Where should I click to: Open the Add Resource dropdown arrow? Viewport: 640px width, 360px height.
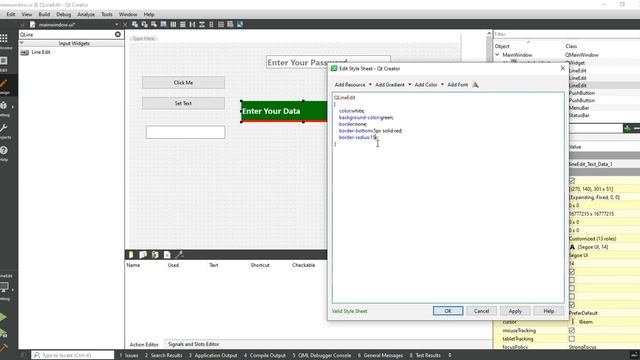(x=370, y=84)
